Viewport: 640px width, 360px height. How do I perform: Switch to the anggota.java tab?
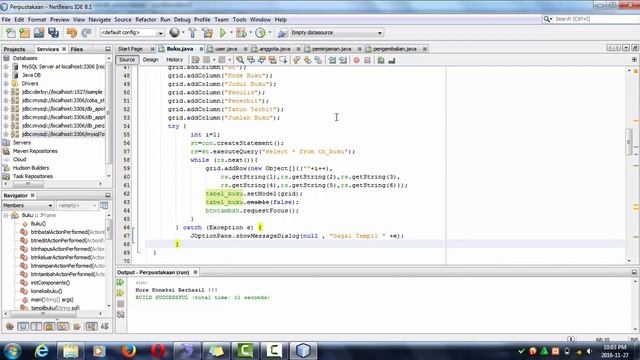[x=274, y=49]
